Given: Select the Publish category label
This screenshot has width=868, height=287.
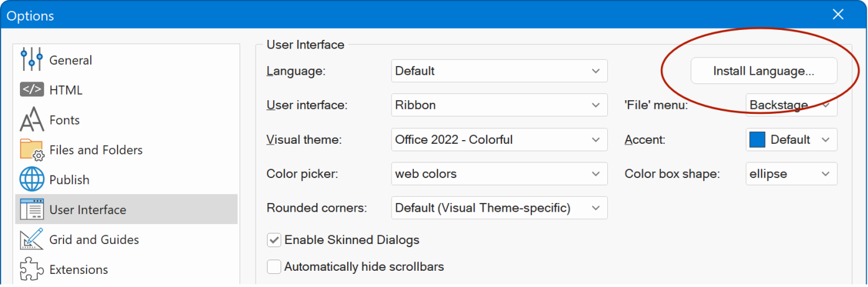Looking at the screenshot, I should pos(70,180).
